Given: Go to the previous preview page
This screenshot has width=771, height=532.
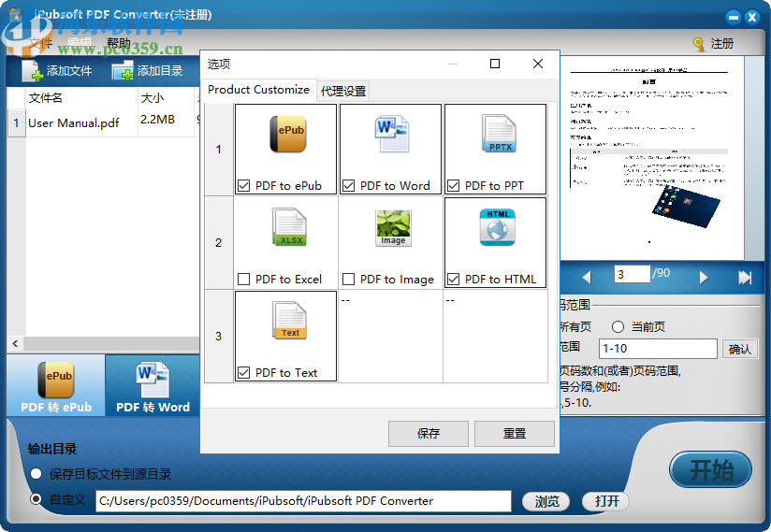Looking at the screenshot, I should (586, 278).
